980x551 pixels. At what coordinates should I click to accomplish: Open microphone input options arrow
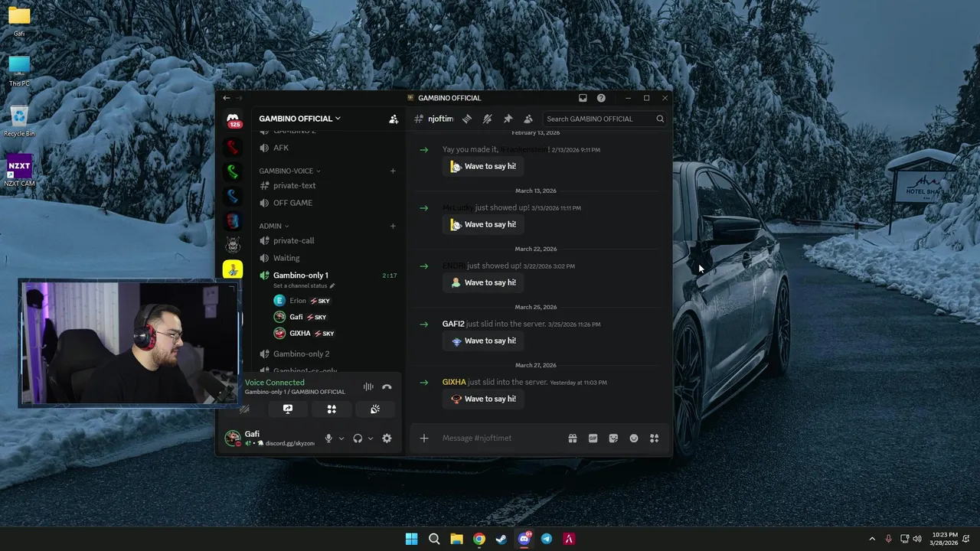coord(341,439)
